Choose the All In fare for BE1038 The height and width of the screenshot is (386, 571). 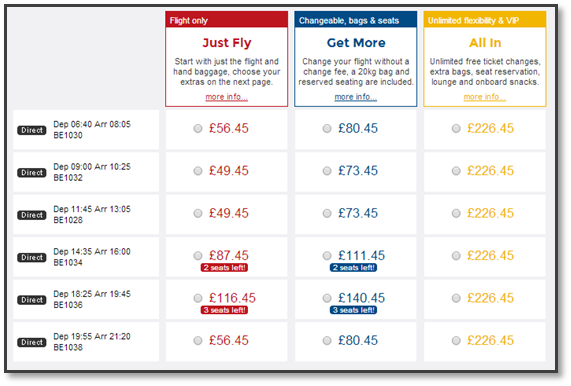[x=456, y=341]
